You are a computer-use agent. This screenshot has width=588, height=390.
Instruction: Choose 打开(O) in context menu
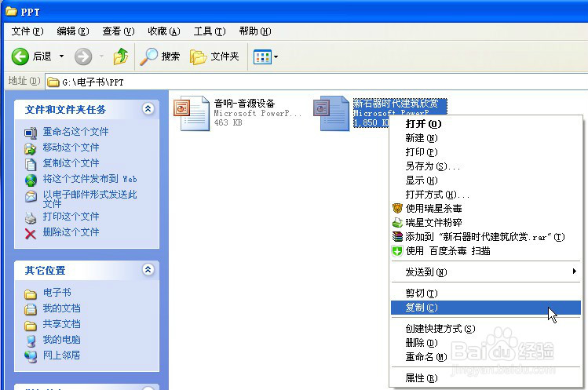pyautogui.click(x=486, y=124)
